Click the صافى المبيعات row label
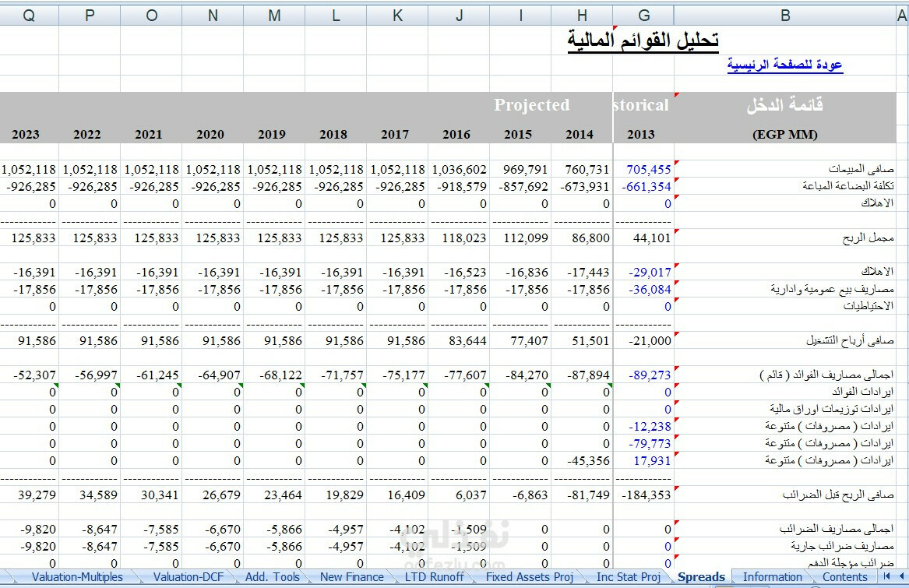Image resolution: width=909 pixels, height=588 pixels. click(x=861, y=169)
